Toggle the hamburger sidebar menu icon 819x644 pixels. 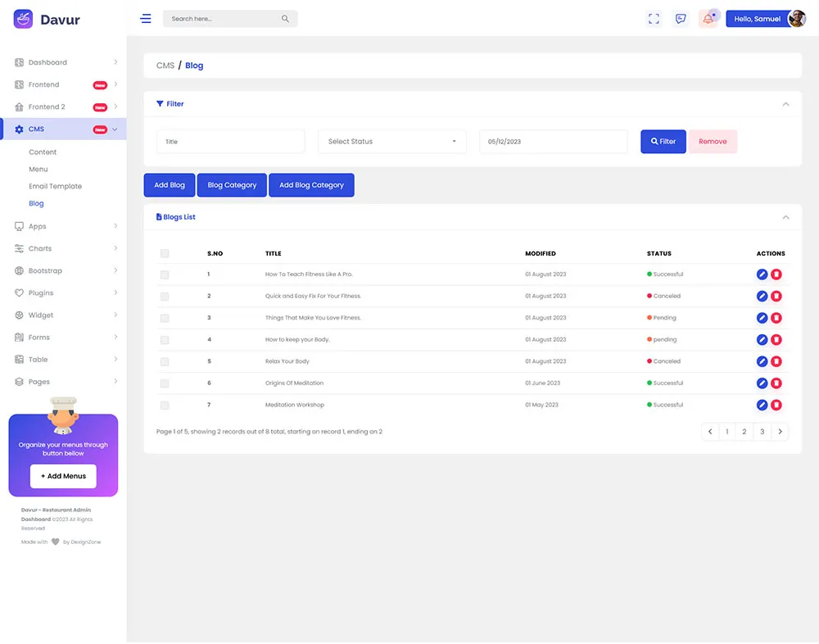[x=146, y=19]
